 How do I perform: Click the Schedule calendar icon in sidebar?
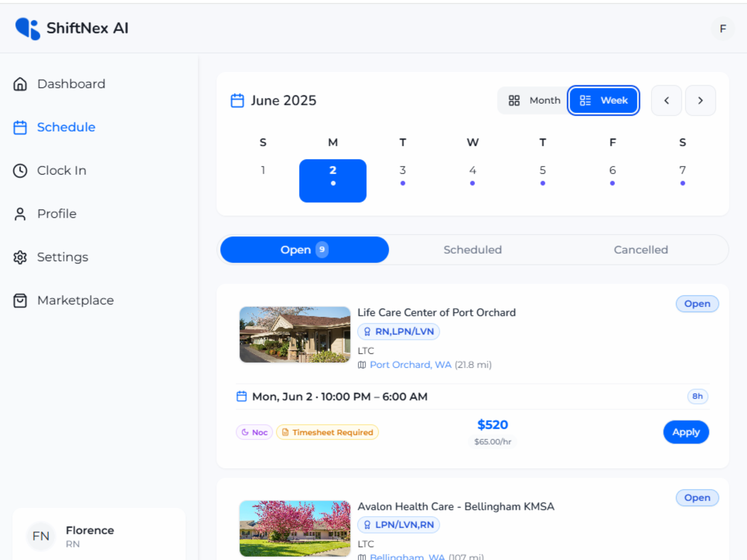[20, 127]
